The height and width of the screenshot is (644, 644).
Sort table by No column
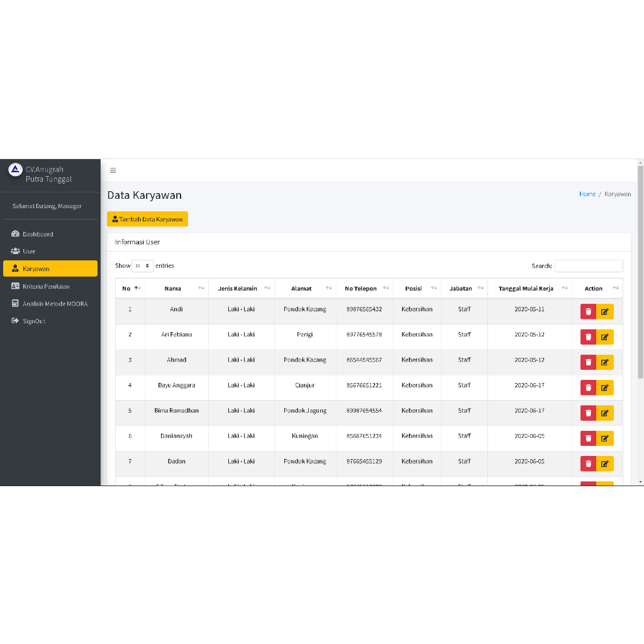pyautogui.click(x=130, y=289)
